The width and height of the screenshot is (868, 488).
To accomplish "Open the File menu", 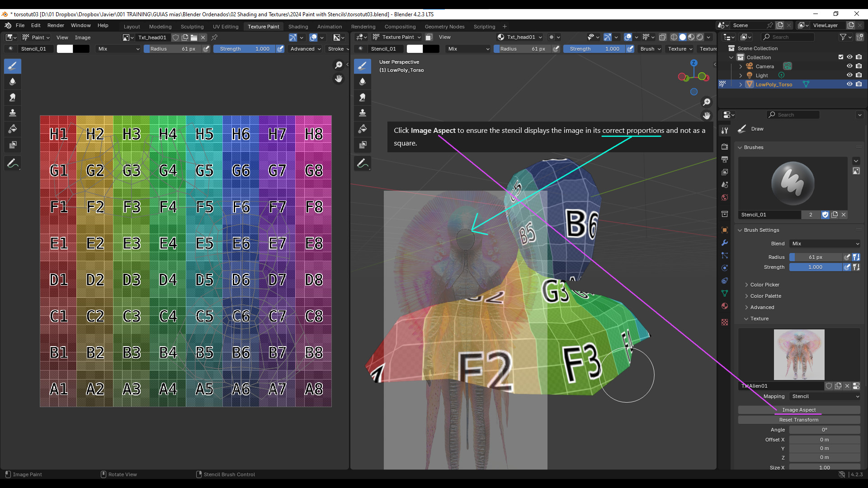I will click(x=20, y=25).
